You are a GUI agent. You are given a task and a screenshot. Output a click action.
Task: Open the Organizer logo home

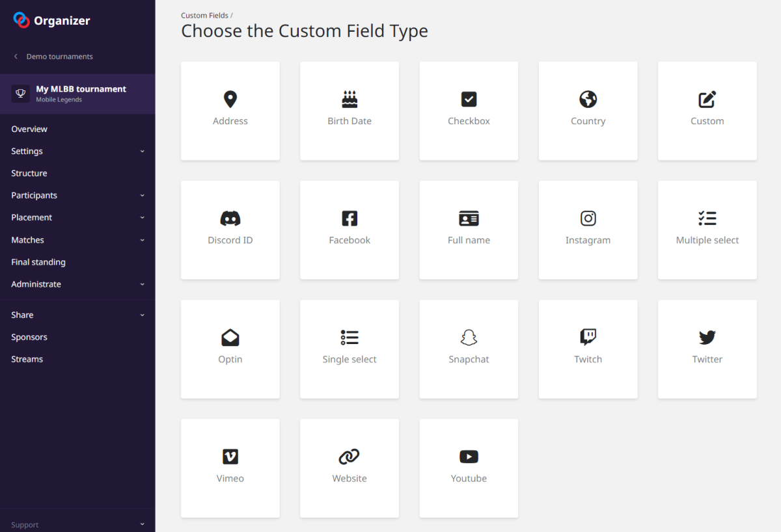click(x=52, y=21)
